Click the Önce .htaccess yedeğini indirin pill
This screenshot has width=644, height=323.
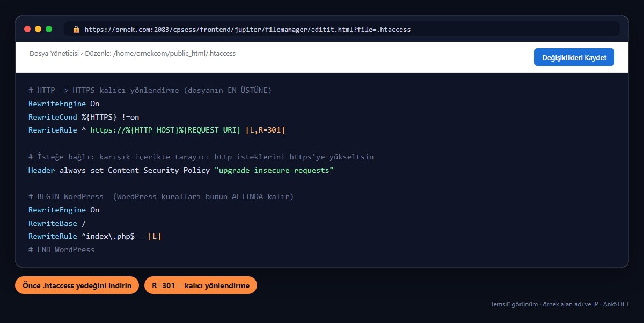tap(77, 285)
